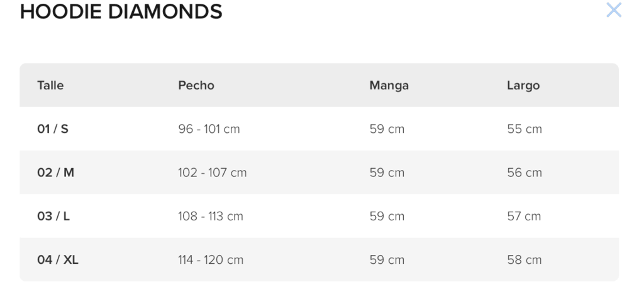
Task: Click the sleeve value for size S
Action: click(x=387, y=128)
